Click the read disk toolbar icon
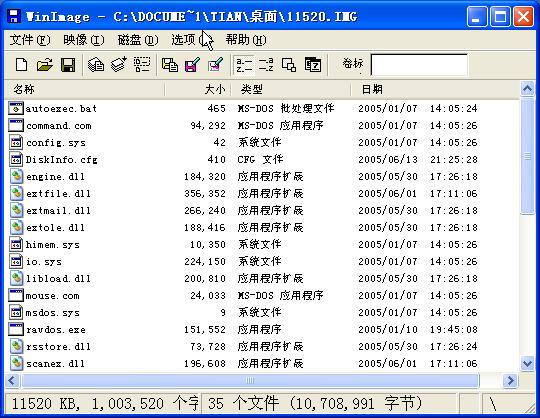 point(96,64)
